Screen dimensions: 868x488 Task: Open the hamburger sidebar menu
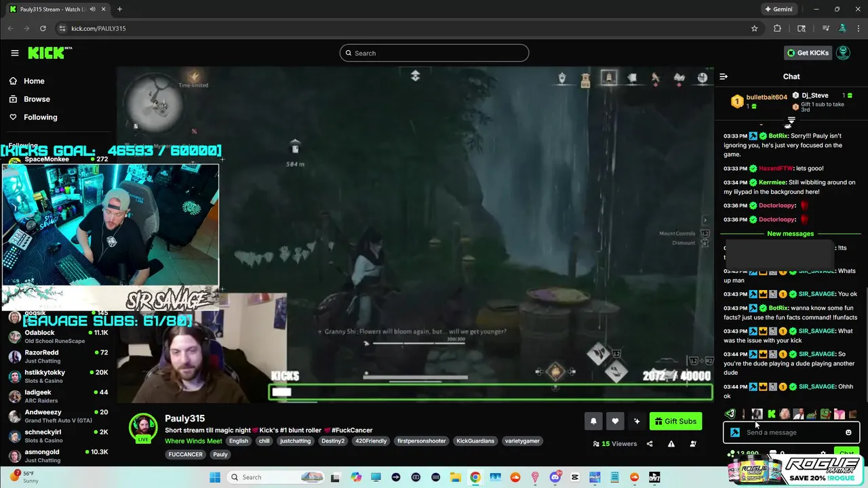pos(14,53)
